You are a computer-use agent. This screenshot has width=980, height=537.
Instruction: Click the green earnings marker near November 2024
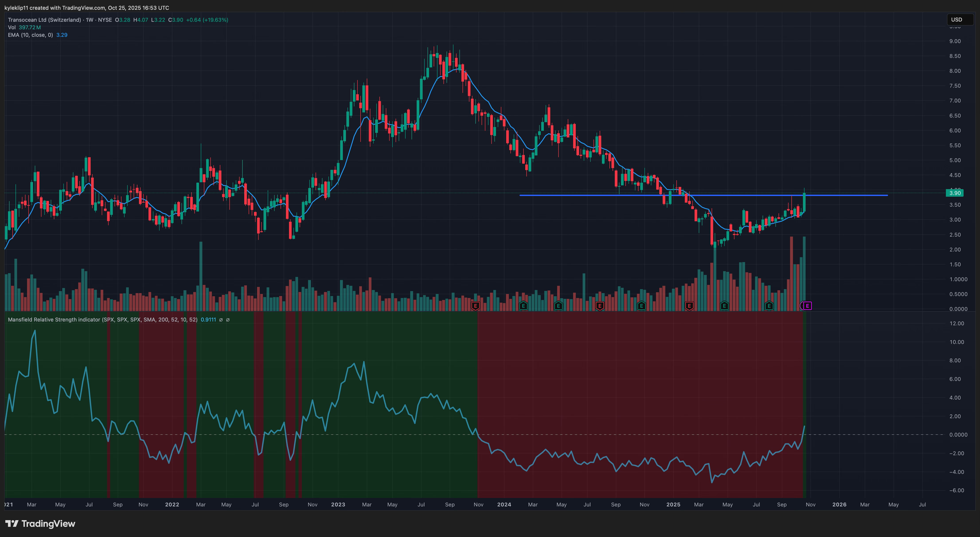coord(641,306)
